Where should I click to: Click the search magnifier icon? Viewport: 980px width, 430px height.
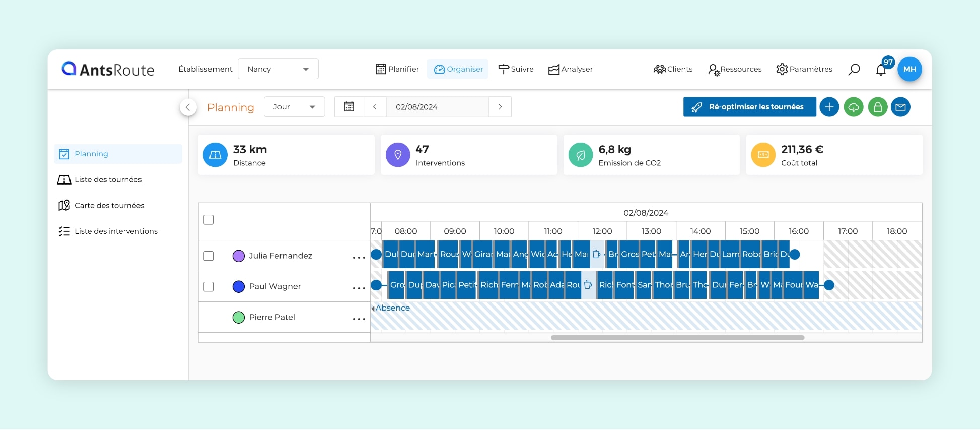[854, 70]
